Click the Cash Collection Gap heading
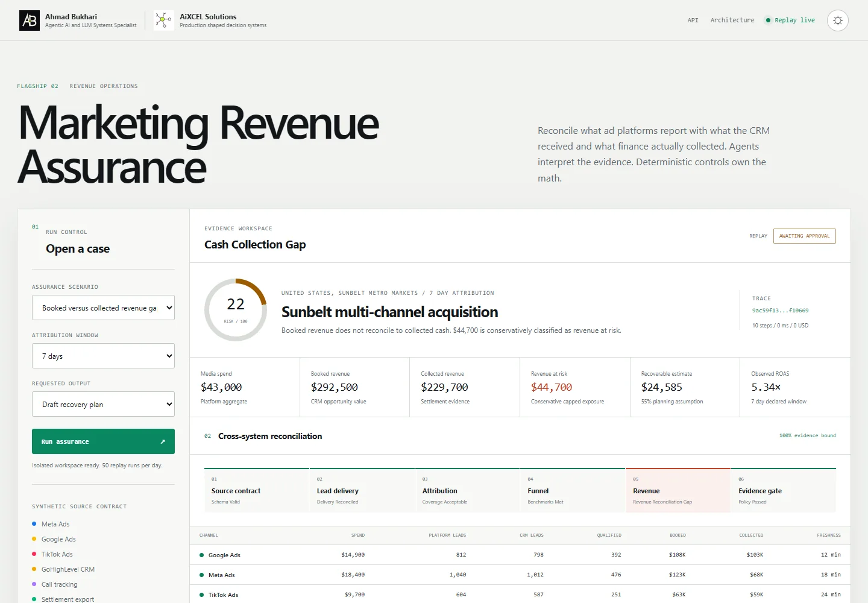Image resolution: width=868 pixels, height=603 pixels. coord(255,244)
